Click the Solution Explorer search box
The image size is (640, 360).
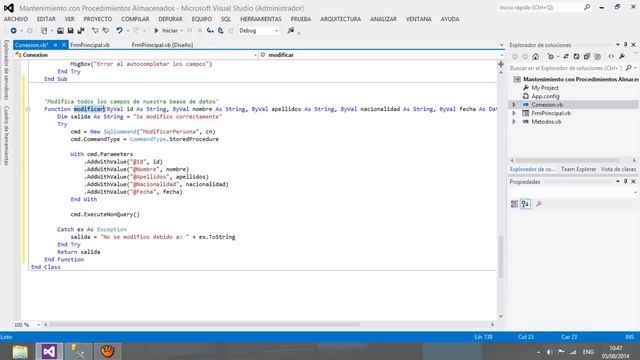(567, 68)
